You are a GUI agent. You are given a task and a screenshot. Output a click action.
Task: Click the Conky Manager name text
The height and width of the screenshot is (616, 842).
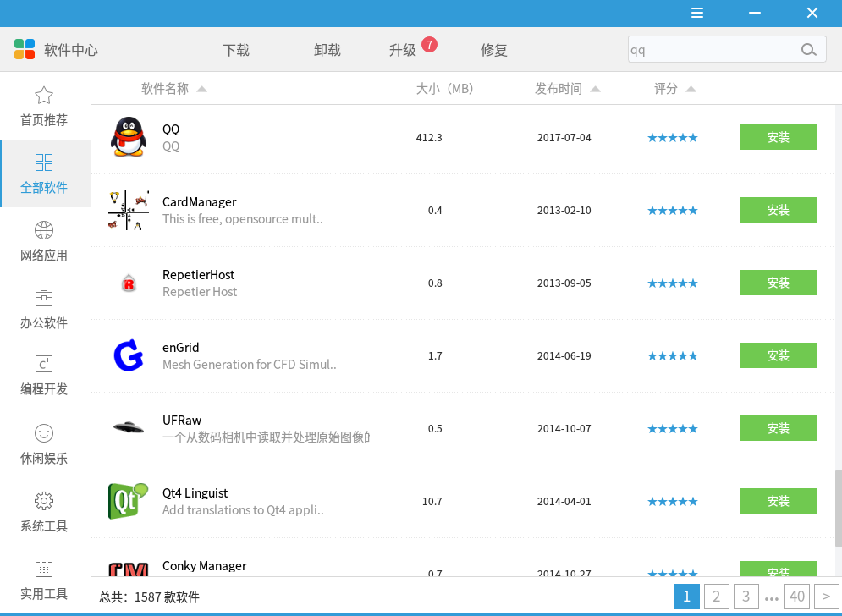[204, 565]
